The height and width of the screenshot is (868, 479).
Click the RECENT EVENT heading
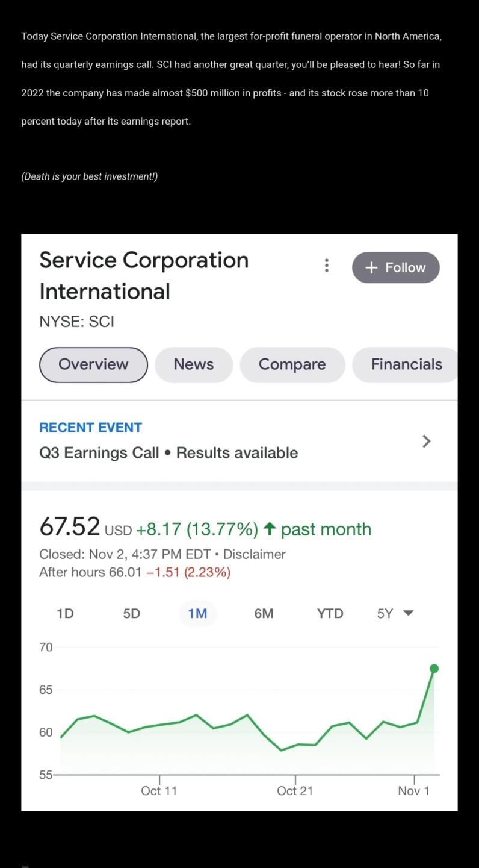(x=90, y=428)
